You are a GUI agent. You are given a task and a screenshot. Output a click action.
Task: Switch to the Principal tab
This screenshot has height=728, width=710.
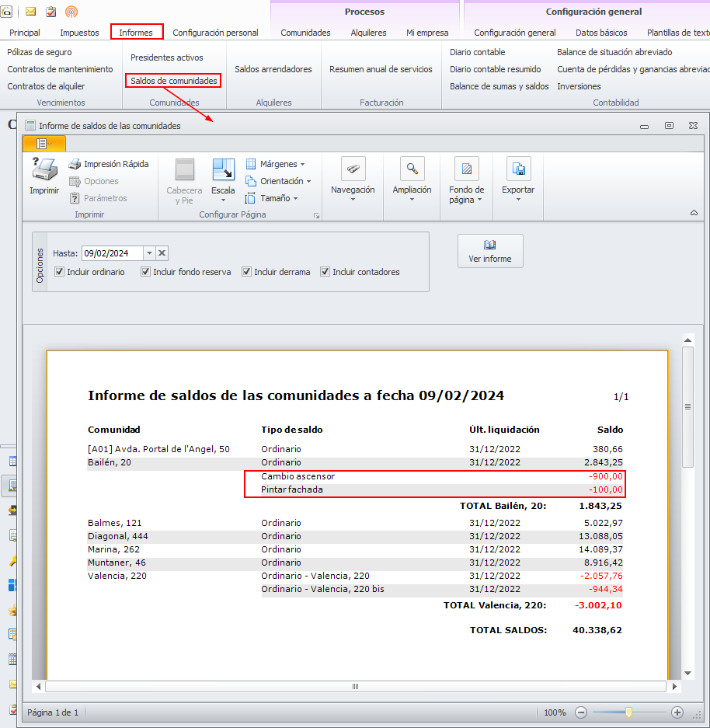(x=25, y=33)
